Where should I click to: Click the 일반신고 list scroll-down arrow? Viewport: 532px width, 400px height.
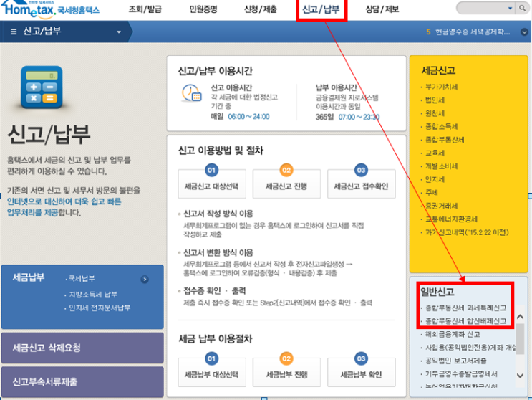520,376
